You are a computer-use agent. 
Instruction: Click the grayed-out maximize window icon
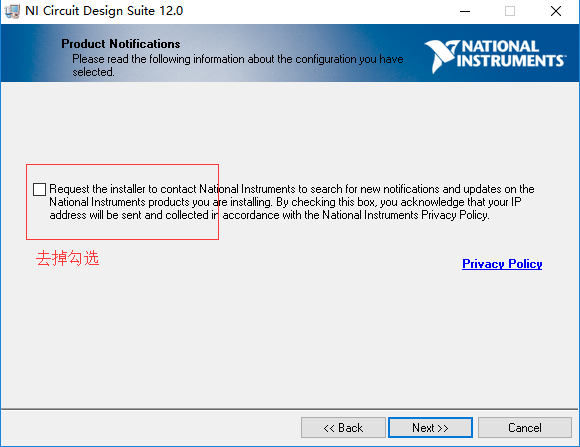point(510,11)
